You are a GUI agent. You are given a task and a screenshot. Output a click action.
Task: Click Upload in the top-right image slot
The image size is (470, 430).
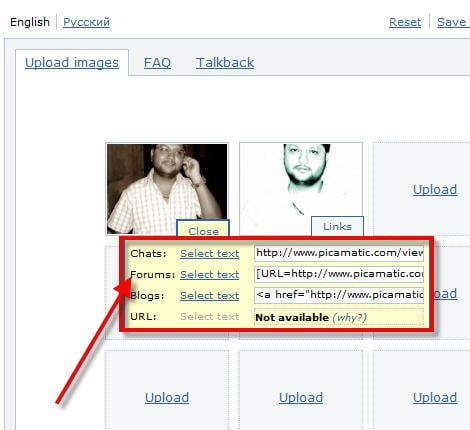[x=435, y=189]
